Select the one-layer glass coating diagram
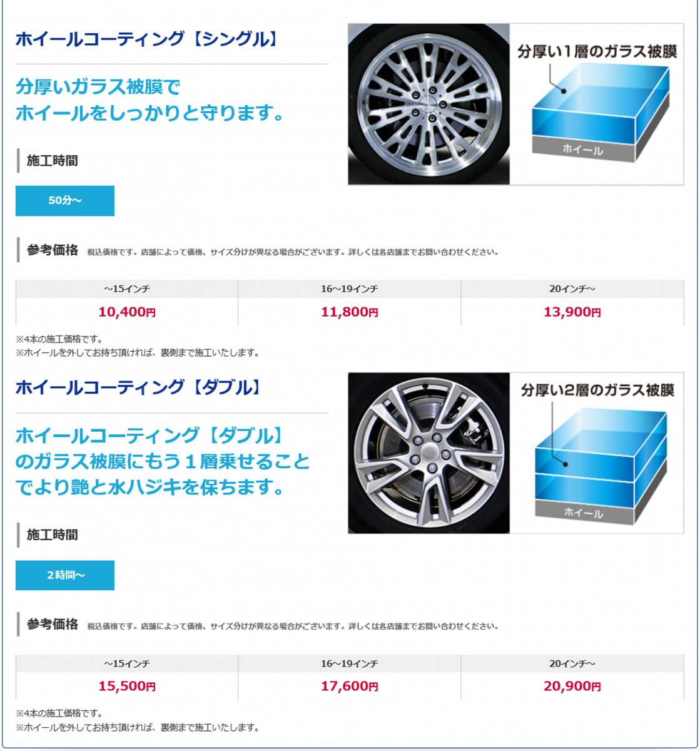Viewport: 700px width, 751px height. click(x=597, y=105)
